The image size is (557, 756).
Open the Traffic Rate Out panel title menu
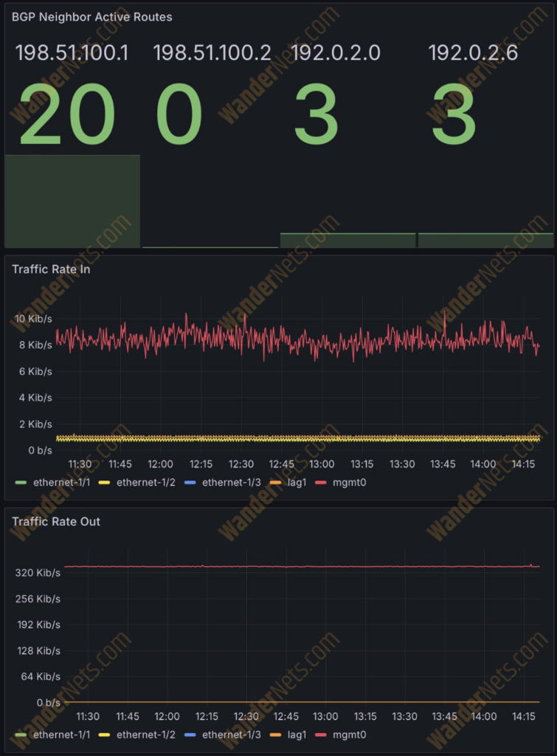[x=57, y=521]
